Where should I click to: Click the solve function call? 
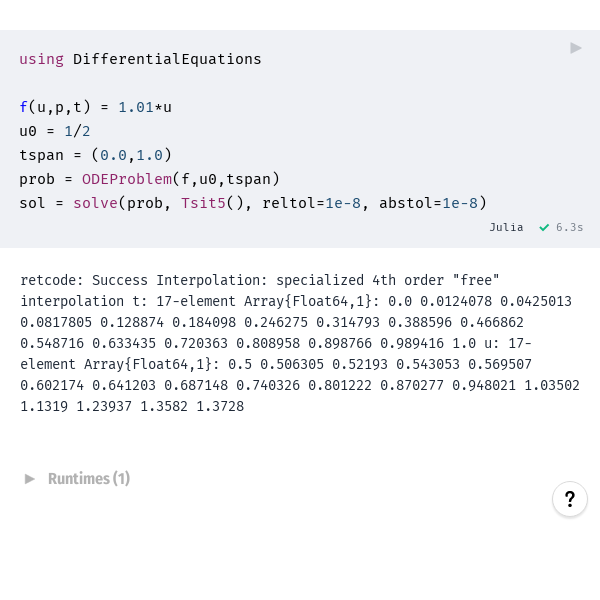(95, 203)
